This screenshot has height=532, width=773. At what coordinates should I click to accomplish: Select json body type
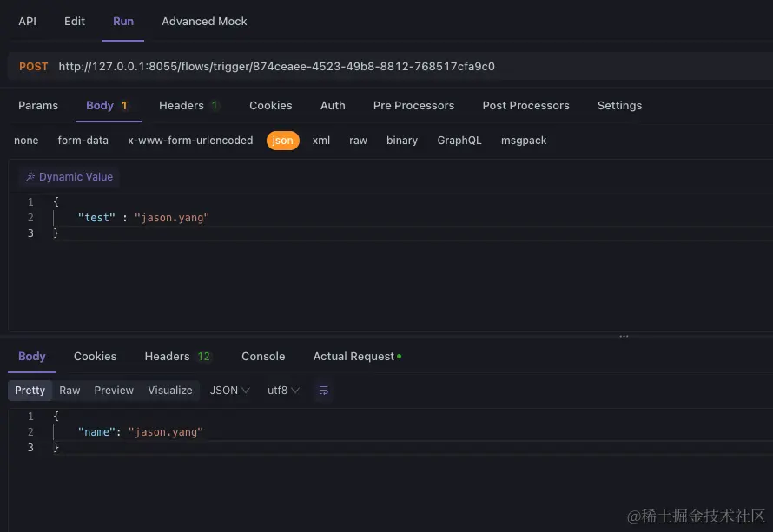click(x=283, y=141)
